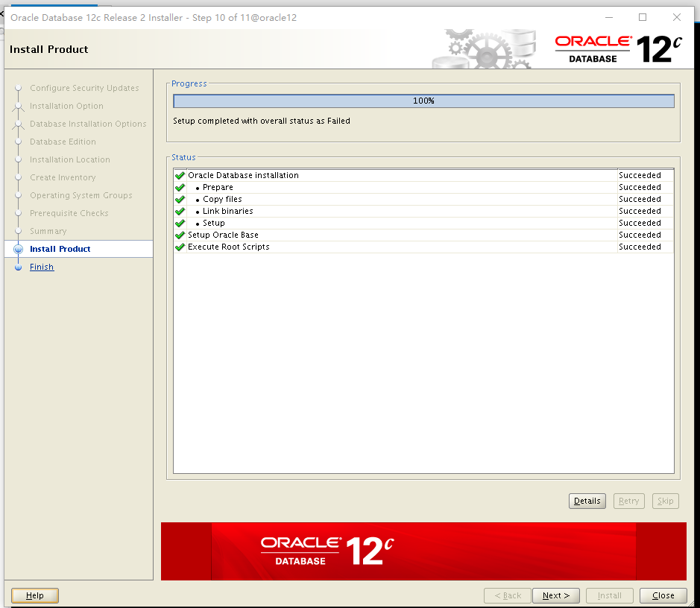This screenshot has height=608, width=700.
Task: Click the green checkmark beside Setup step
Action: click(x=180, y=224)
